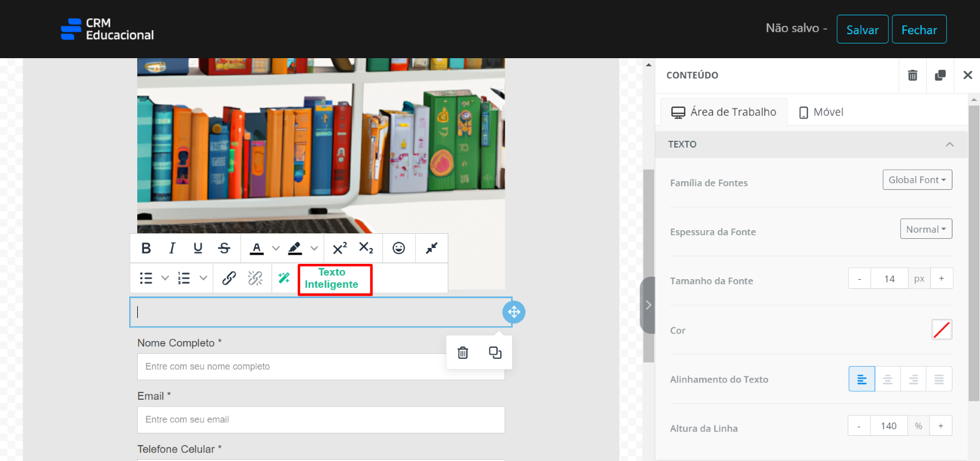Open numbered list style dropdown

[x=203, y=278]
